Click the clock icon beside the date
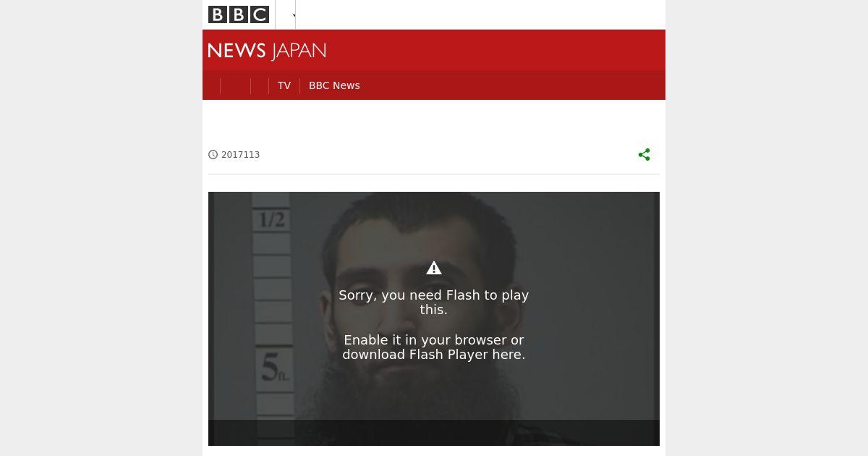 pos(213,155)
